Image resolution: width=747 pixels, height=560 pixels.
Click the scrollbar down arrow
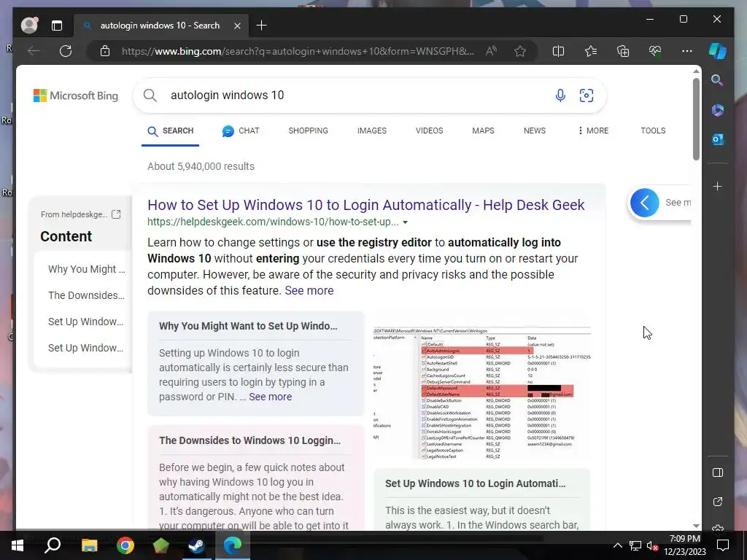(696, 526)
